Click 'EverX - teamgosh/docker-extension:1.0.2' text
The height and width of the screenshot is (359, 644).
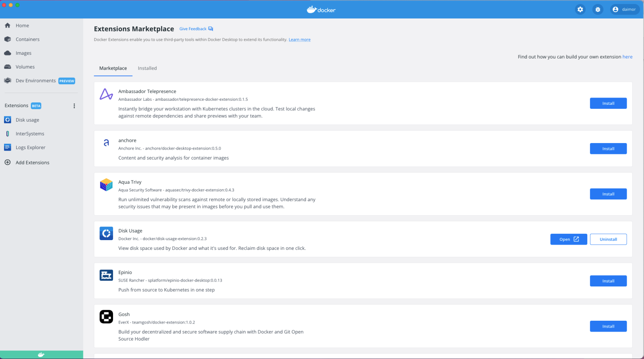pyautogui.click(x=157, y=322)
